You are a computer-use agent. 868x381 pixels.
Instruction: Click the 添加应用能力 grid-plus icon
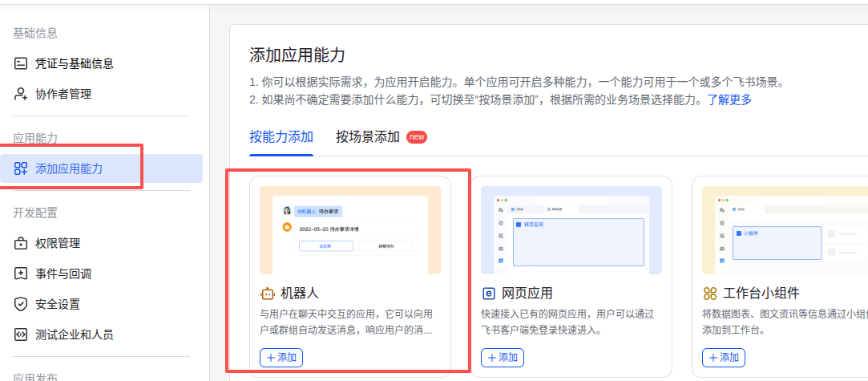point(21,169)
